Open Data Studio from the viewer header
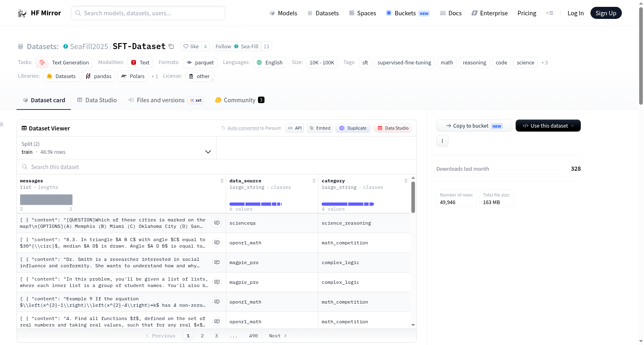 click(x=393, y=128)
